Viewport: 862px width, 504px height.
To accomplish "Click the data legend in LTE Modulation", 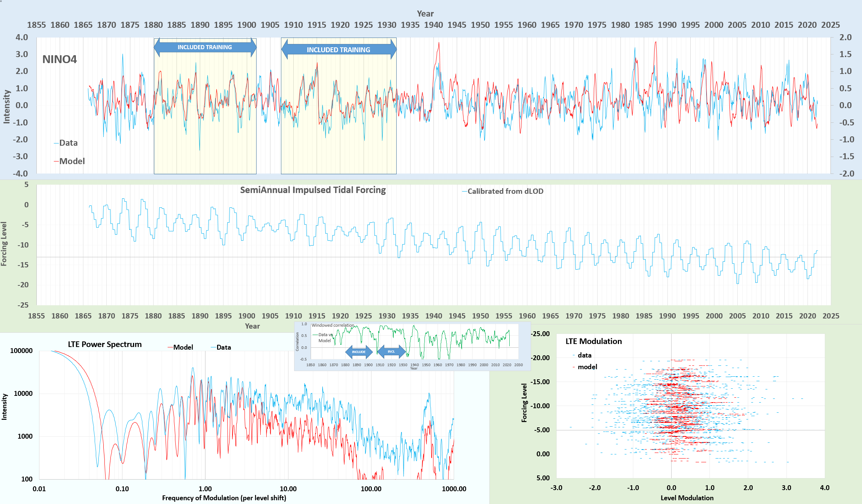I will click(584, 355).
